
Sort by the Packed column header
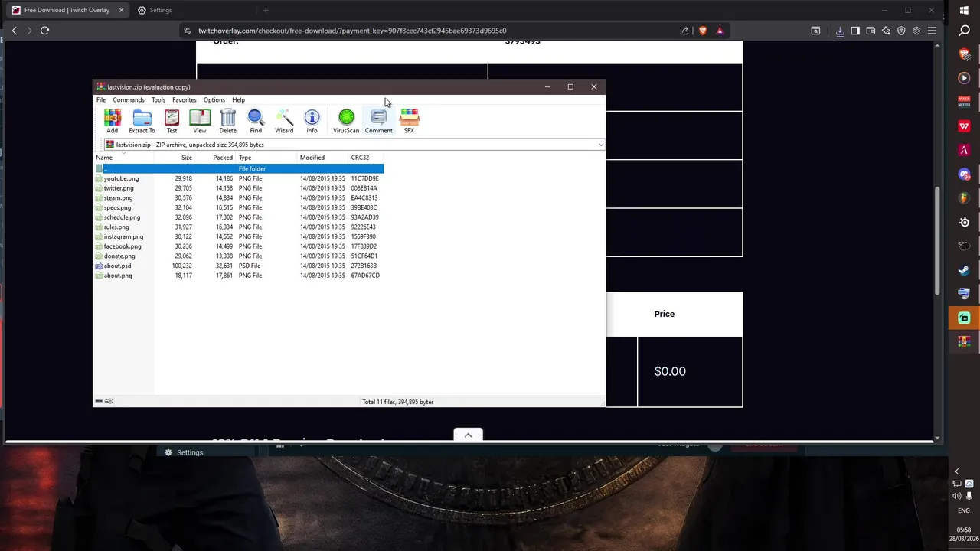coord(215,158)
